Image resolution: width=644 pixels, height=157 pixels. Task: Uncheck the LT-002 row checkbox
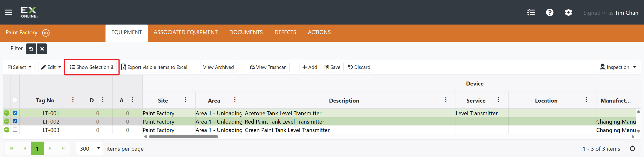pos(15,121)
